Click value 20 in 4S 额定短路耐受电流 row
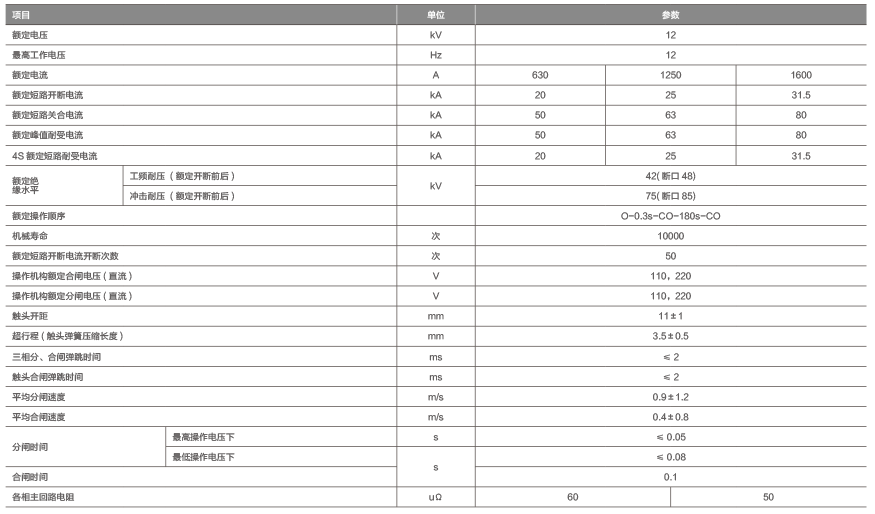The height and width of the screenshot is (514, 875). click(x=540, y=156)
